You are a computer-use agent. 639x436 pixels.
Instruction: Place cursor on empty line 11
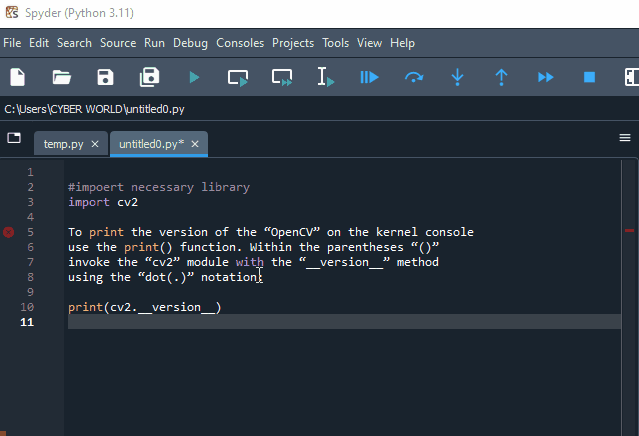coord(344,322)
